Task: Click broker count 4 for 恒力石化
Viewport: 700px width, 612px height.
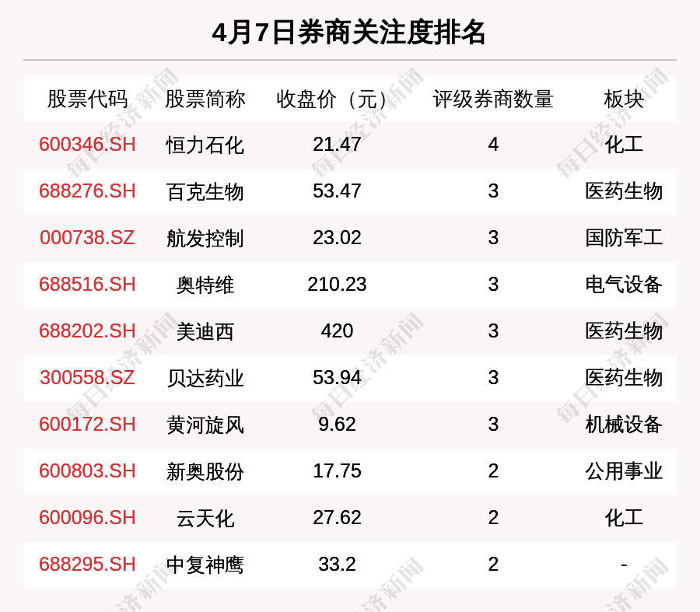Action: 493,145
